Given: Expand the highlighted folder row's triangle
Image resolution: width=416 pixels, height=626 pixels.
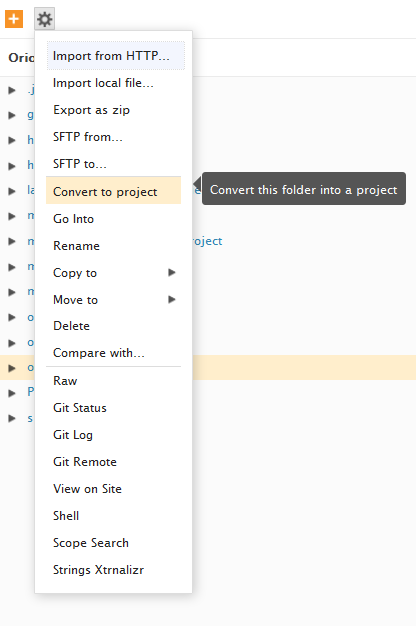Looking at the screenshot, I should pyautogui.click(x=12, y=368).
